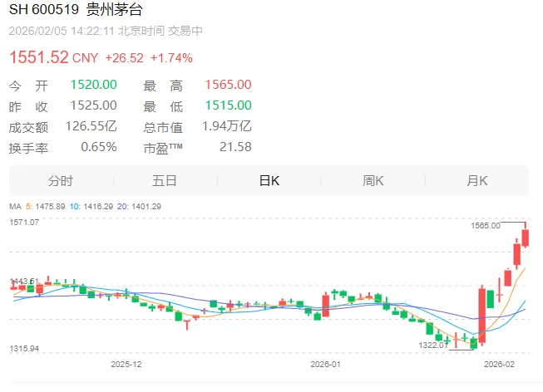The image size is (543, 392).
Task: Click the 1565.00 chart high marker
Action: [486, 226]
